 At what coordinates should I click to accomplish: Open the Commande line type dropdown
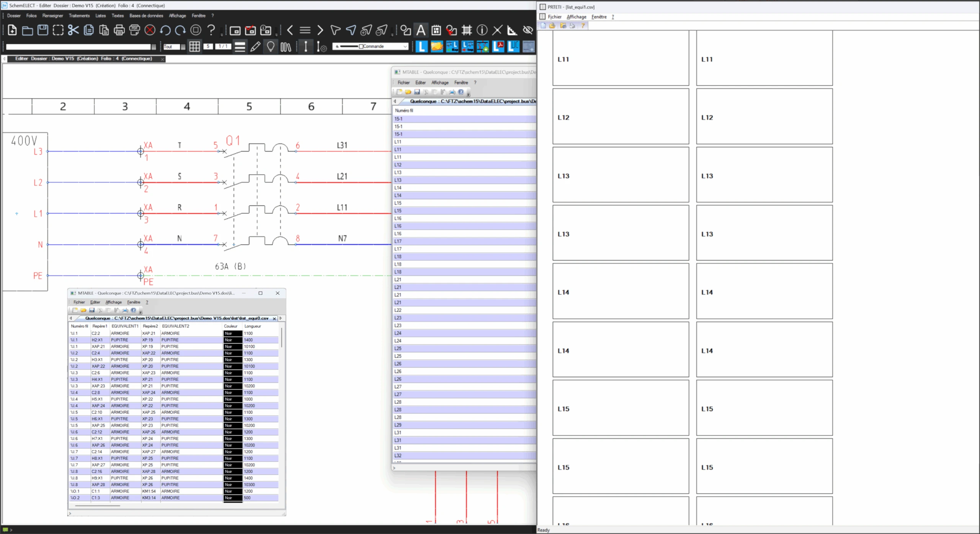coord(405,46)
